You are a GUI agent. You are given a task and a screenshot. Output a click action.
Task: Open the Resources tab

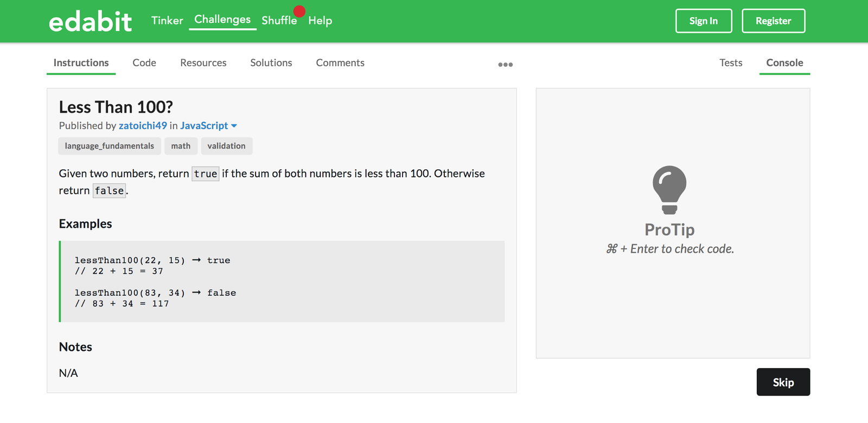[203, 63]
